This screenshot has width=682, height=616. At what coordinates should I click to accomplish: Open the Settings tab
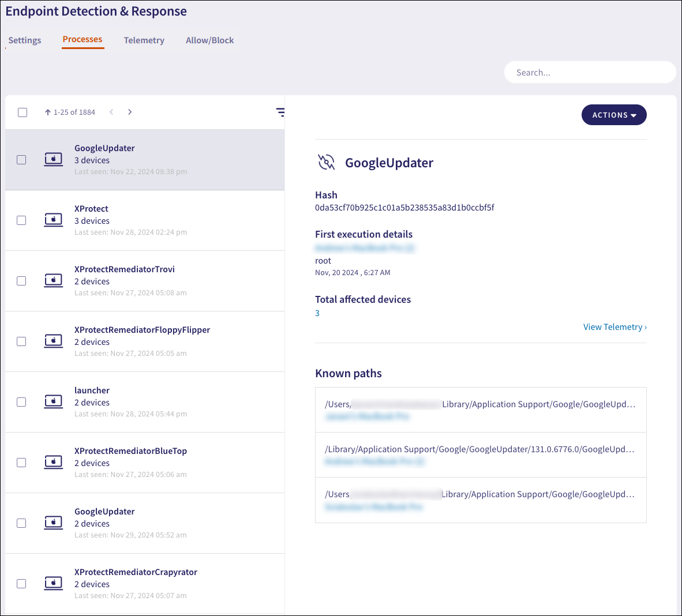pyautogui.click(x=25, y=40)
